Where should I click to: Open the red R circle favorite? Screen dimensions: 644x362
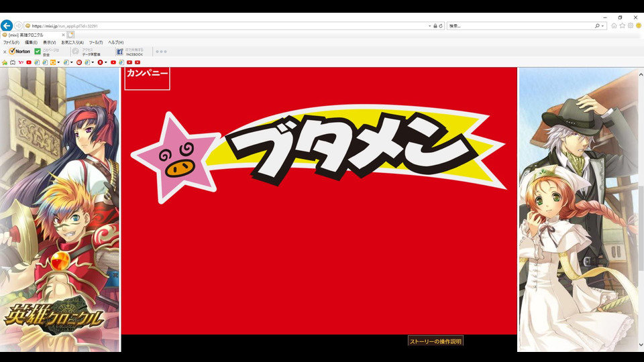coord(100,62)
